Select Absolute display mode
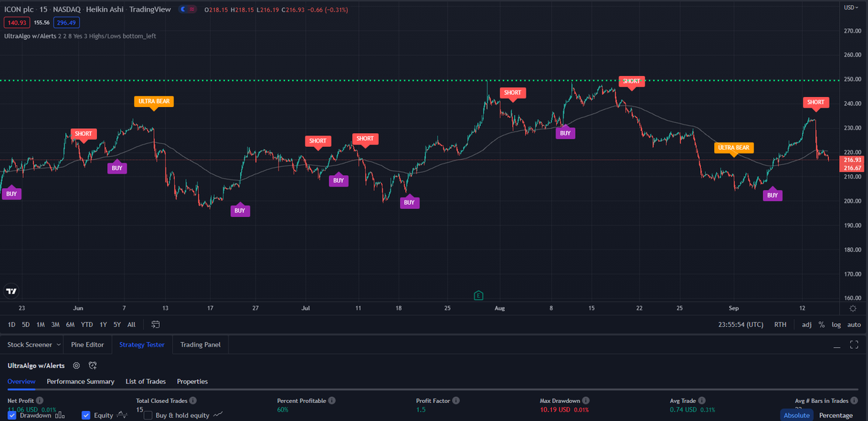The height and width of the screenshot is (421, 868). (x=796, y=415)
